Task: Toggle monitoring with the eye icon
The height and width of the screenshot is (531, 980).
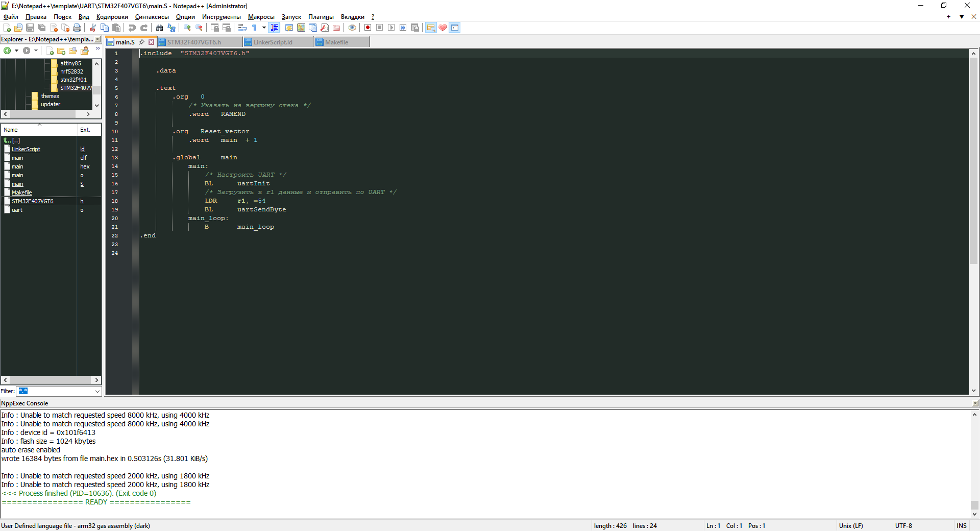Action: click(352, 28)
